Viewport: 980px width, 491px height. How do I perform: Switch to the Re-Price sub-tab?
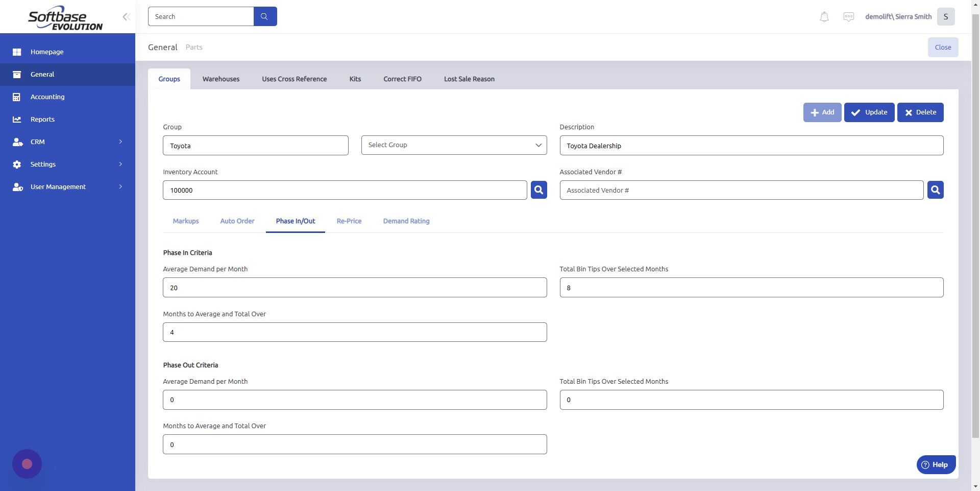tap(349, 221)
